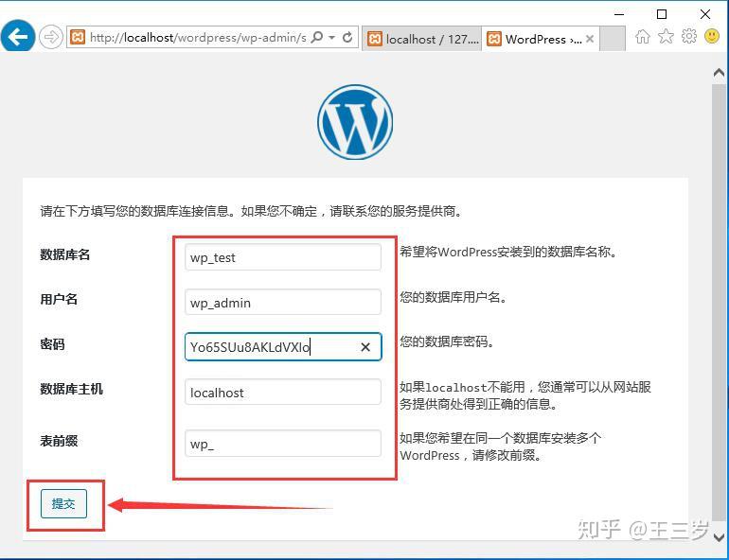Screen dimensions: 729x560
Task: Click the text 您的数据库密码。
Action: (x=447, y=341)
